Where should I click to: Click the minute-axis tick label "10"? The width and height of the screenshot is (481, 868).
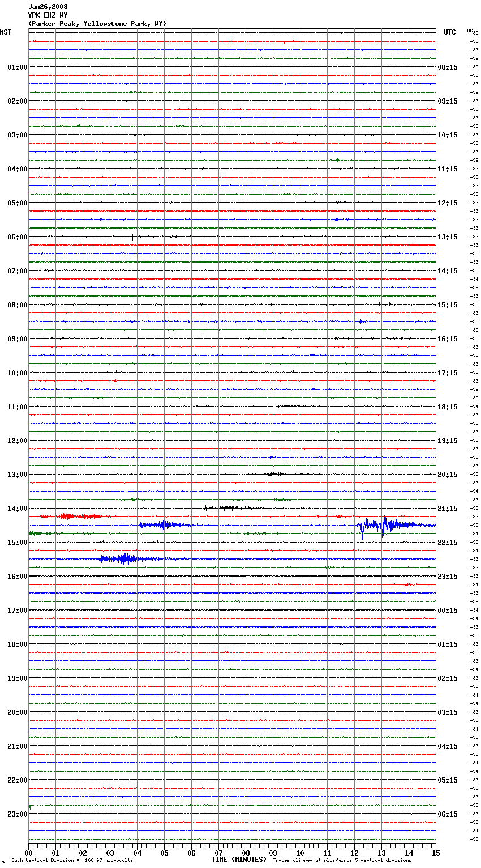click(x=300, y=853)
